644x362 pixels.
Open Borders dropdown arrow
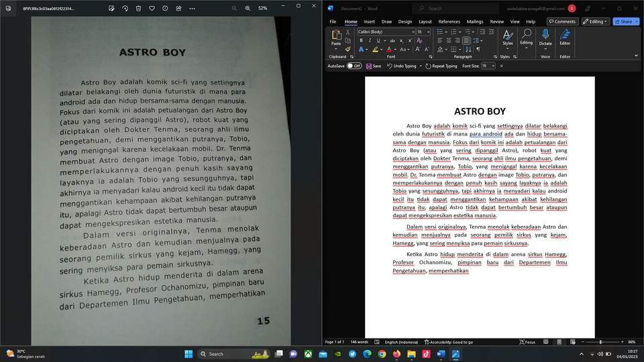[x=460, y=49]
